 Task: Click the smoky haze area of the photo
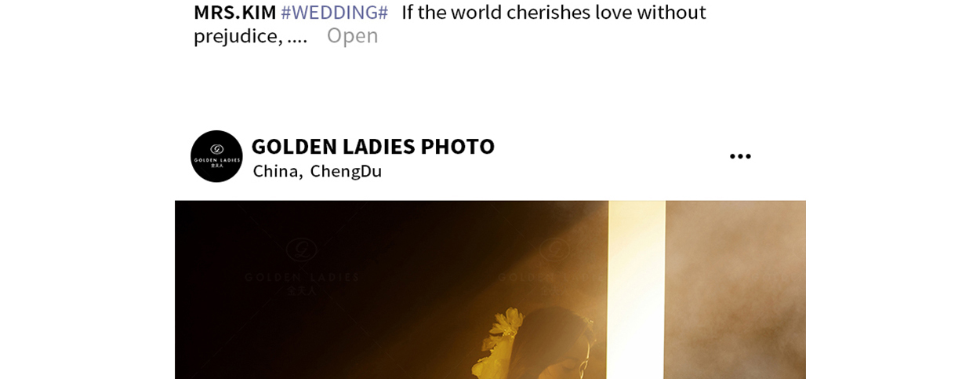tap(735, 290)
